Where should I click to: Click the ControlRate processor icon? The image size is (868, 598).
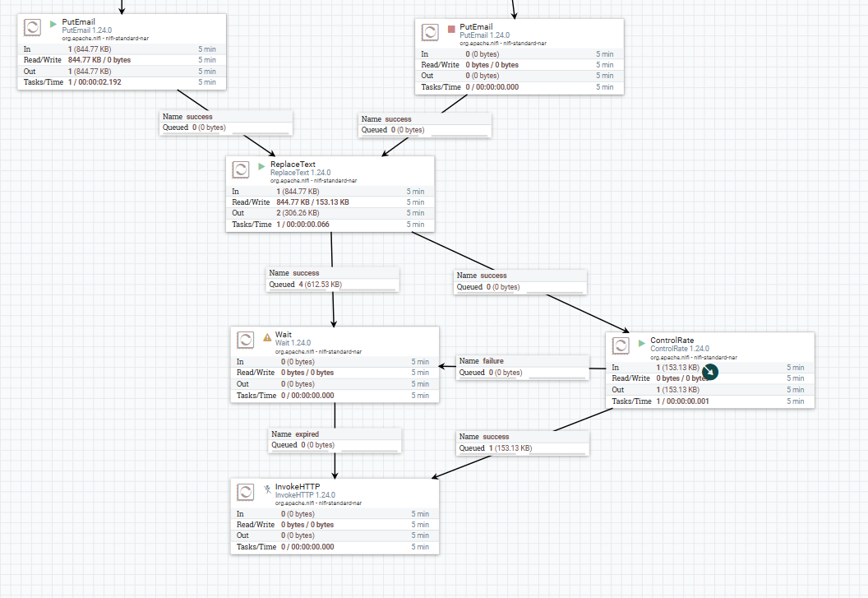(621, 345)
